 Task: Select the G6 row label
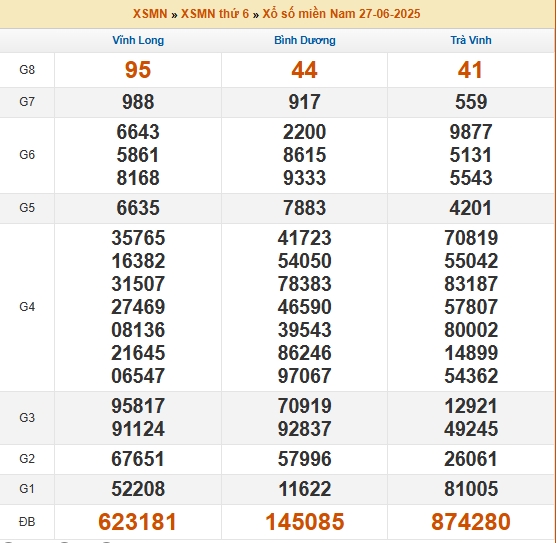point(27,155)
